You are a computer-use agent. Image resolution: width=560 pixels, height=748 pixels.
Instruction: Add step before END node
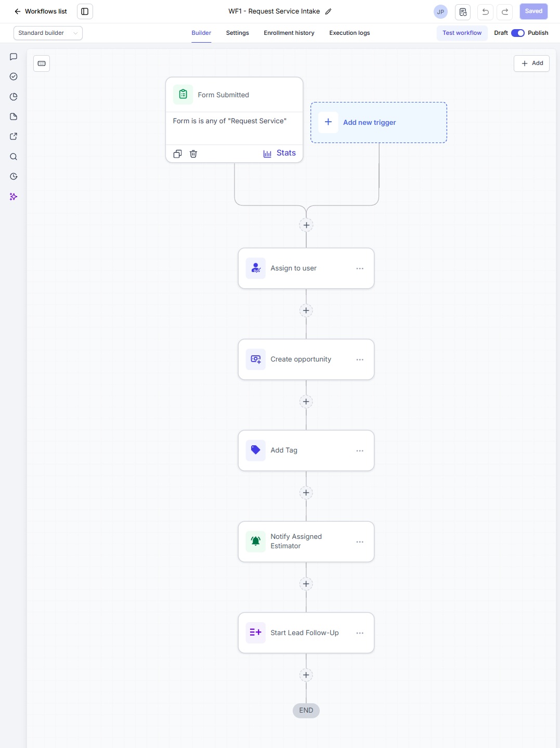pyautogui.click(x=306, y=675)
